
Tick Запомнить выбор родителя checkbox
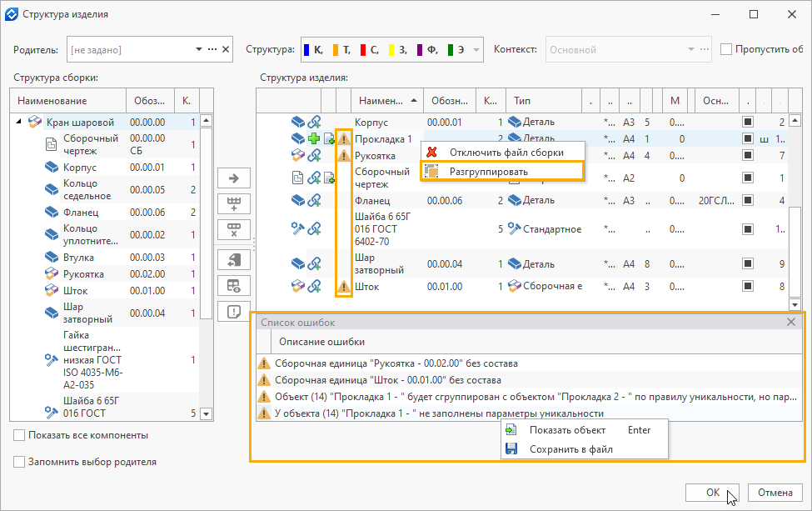[x=19, y=462]
